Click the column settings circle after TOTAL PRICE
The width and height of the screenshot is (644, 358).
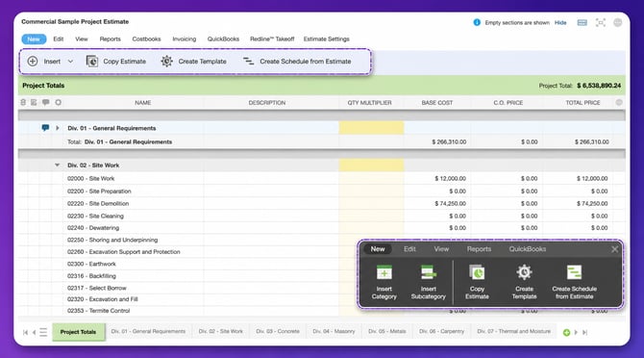tap(619, 102)
